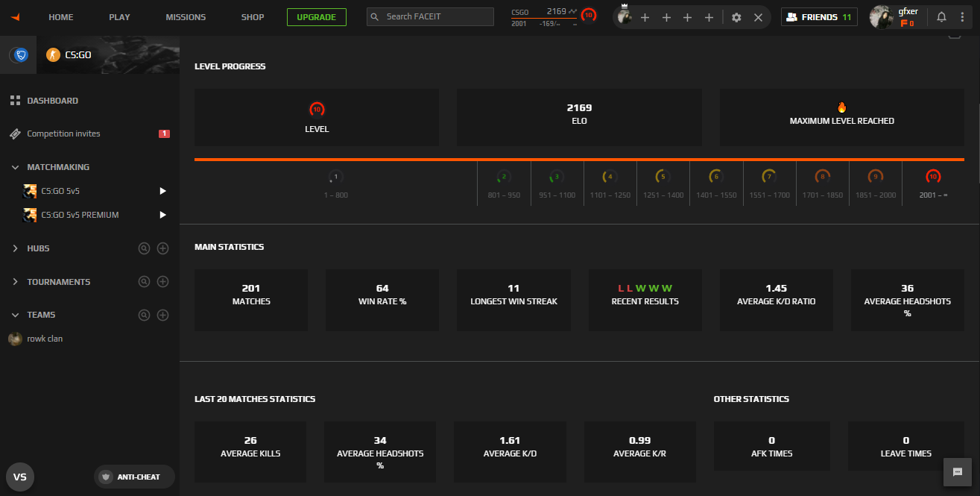Add a tournament with the plus icon
The width and height of the screenshot is (980, 496).
(162, 282)
